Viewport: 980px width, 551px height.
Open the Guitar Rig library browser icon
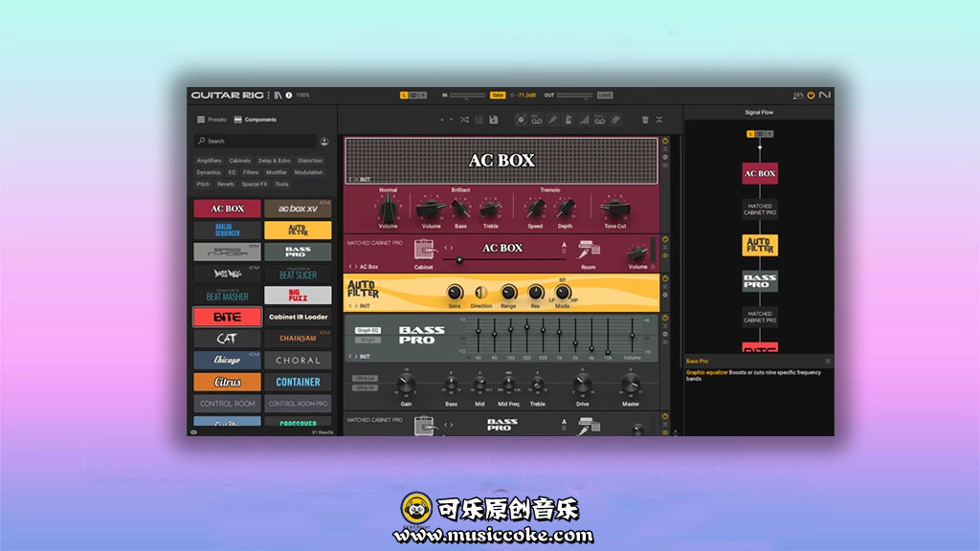click(x=278, y=96)
